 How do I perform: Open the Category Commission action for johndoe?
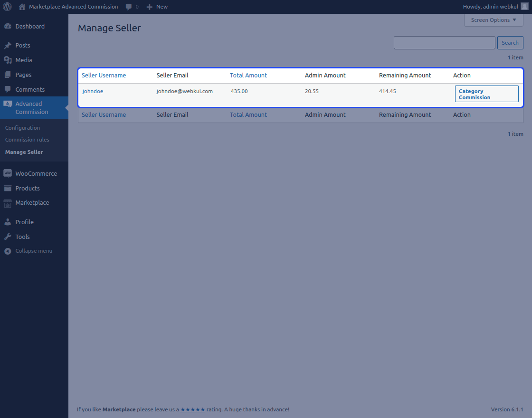point(486,94)
